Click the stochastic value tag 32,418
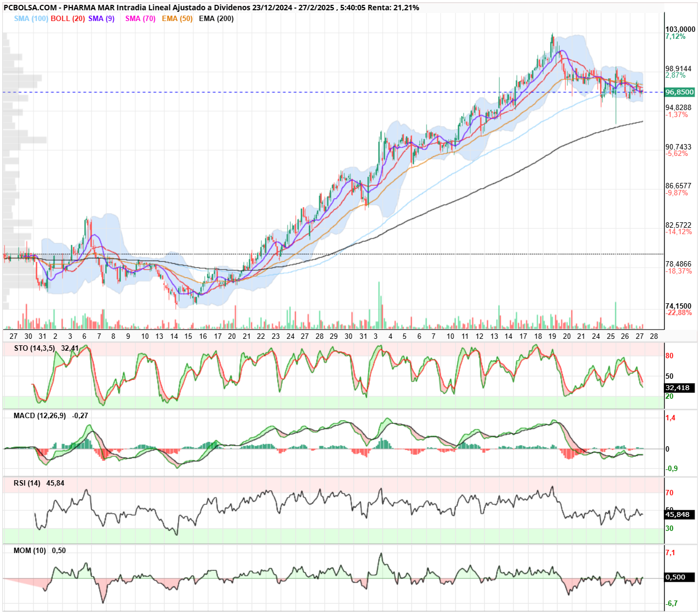This screenshot has width=700, height=614. [x=680, y=388]
